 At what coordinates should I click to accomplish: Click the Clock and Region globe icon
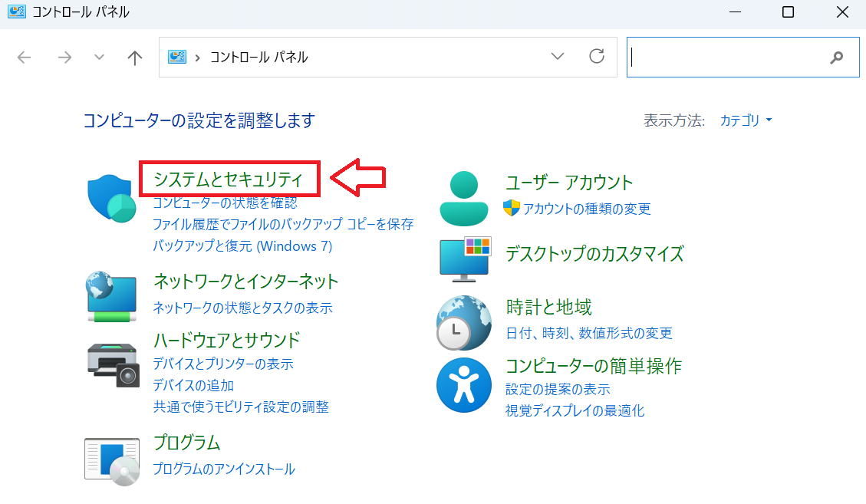pos(464,323)
